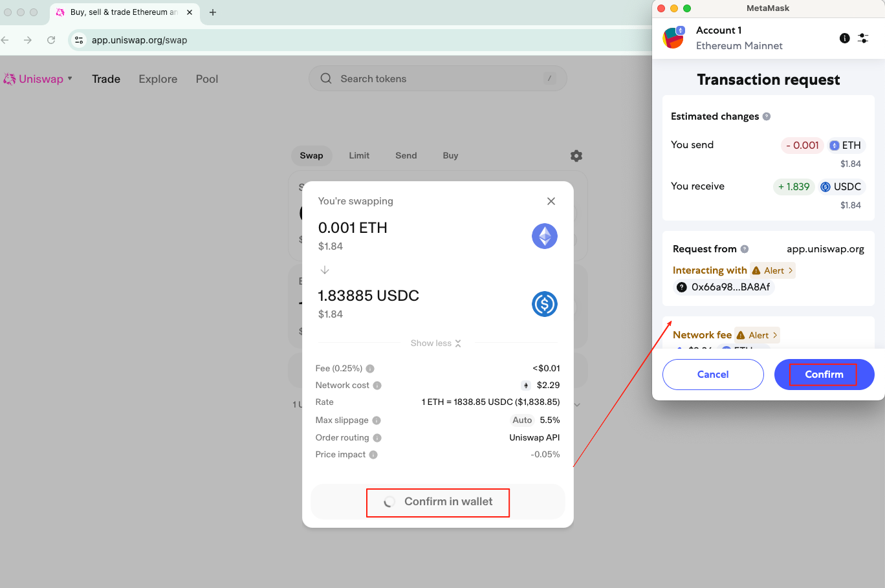885x588 pixels.
Task: Collapse details with Show less
Action: (435, 343)
